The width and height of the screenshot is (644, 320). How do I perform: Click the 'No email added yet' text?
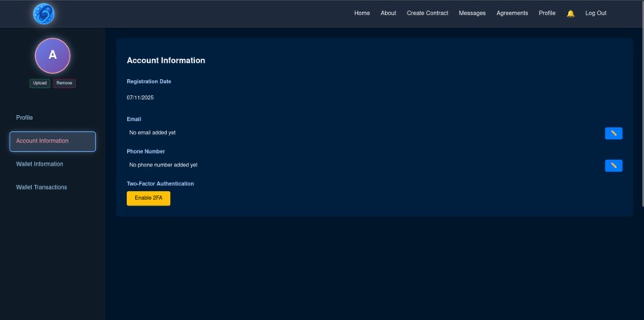(x=153, y=133)
